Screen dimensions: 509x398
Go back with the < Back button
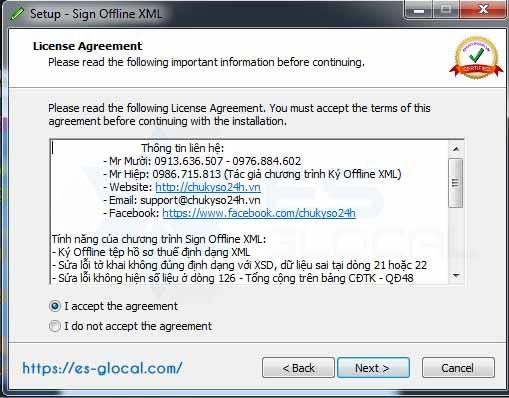tap(298, 368)
